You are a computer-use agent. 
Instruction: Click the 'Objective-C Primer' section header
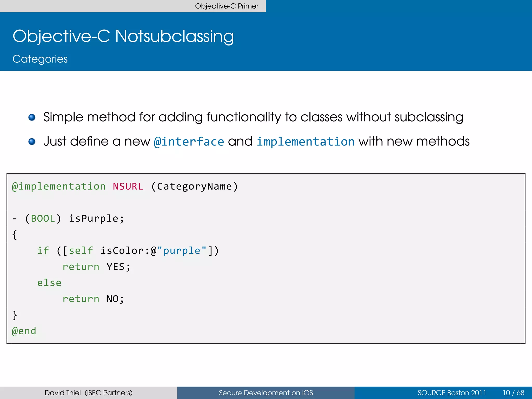point(227,6)
